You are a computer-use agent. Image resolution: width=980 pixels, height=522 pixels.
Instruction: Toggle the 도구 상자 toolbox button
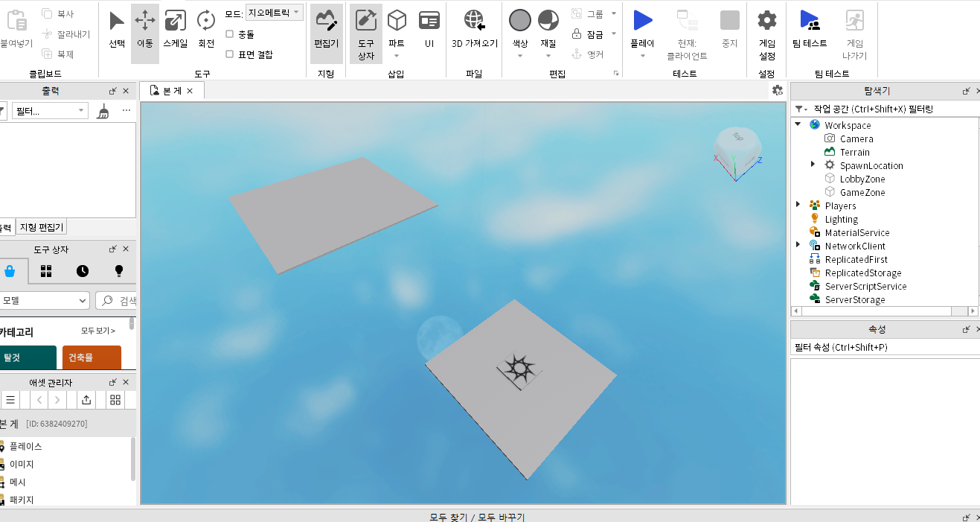click(x=366, y=34)
